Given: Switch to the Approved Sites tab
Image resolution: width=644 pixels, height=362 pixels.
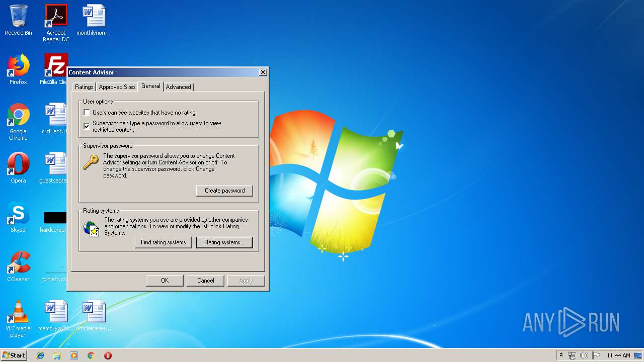Looking at the screenshot, I should [x=117, y=87].
